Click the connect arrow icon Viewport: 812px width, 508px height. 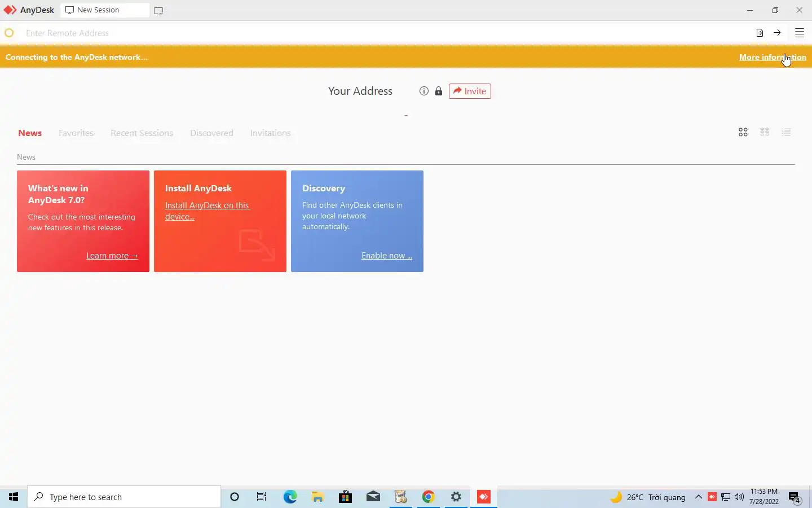(777, 33)
